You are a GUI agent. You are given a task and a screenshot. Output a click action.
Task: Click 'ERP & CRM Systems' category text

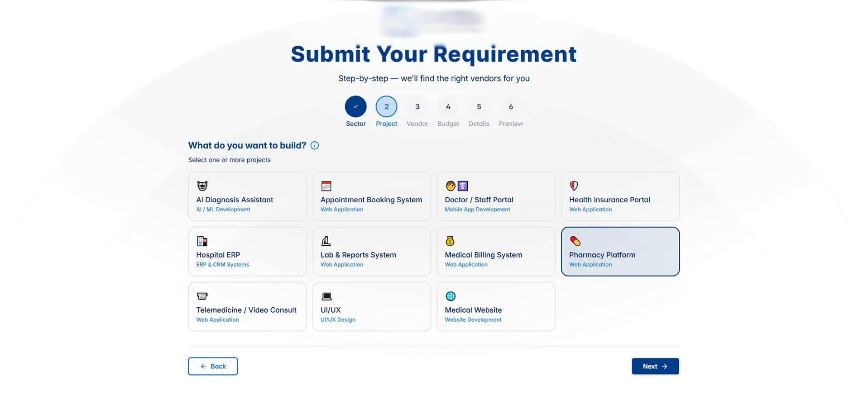(x=222, y=265)
